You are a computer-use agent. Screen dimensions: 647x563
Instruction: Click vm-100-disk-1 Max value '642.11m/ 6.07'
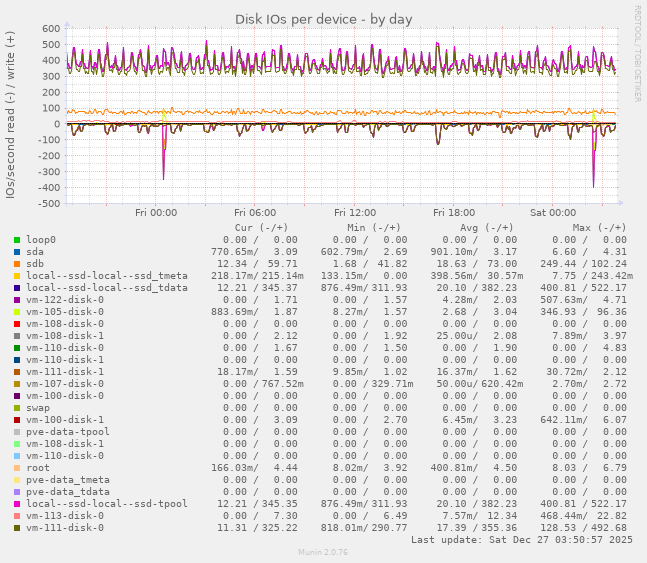(x=583, y=420)
